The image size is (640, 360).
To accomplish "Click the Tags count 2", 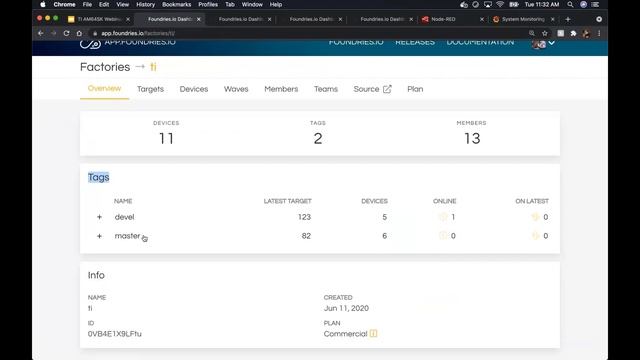I will [x=318, y=139].
